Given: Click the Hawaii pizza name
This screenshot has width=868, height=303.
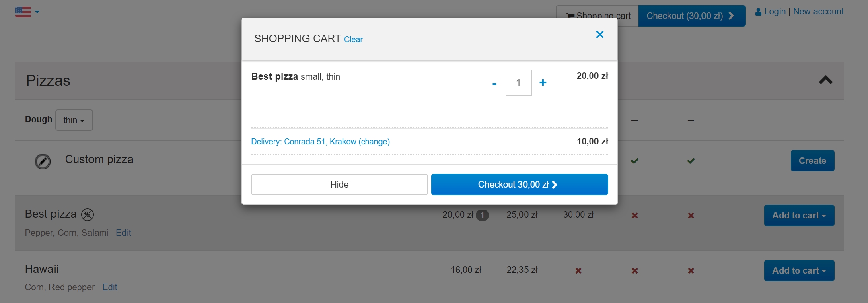Looking at the screenshot, I should pos(42,269).
